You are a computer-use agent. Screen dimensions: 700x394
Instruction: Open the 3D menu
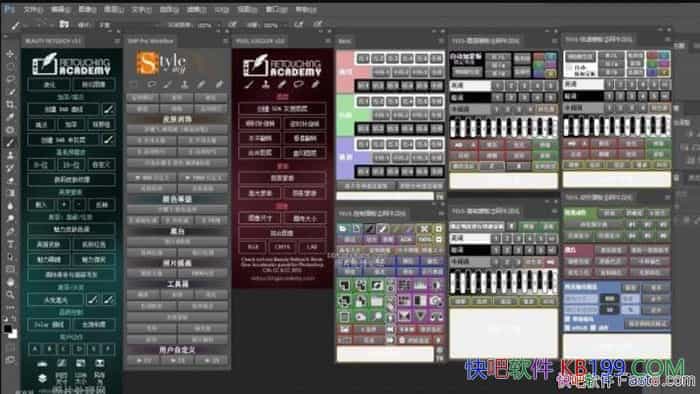point(221,9)
